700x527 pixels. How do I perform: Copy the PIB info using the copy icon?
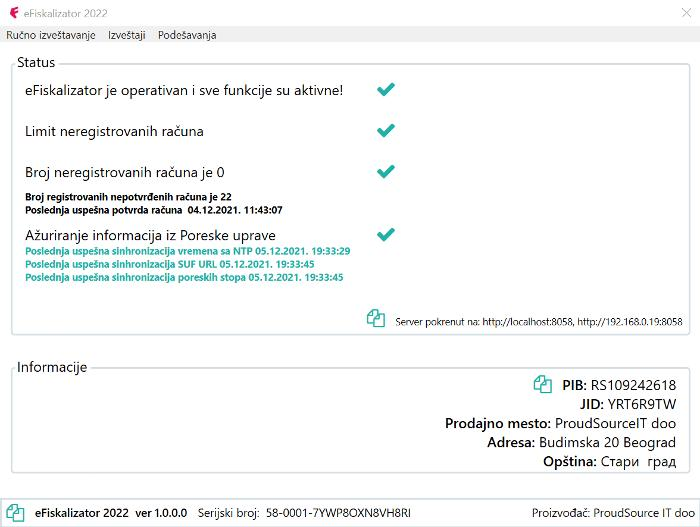[542, 385]
